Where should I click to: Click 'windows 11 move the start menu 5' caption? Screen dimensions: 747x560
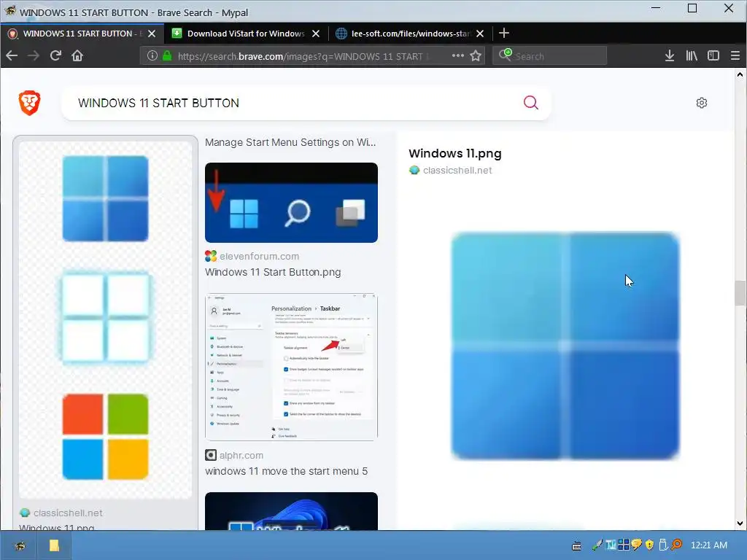coord(286,471)
